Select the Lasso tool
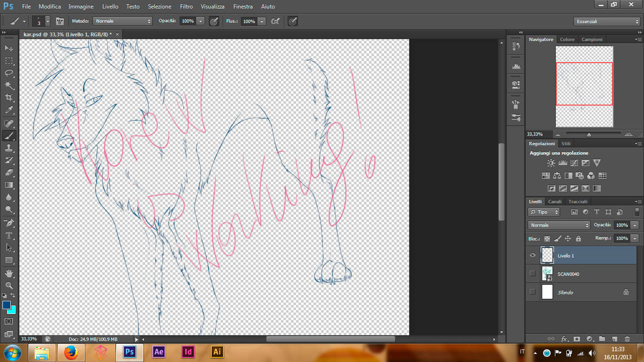Screen dimensions: 644x362 tap(9, 73)
